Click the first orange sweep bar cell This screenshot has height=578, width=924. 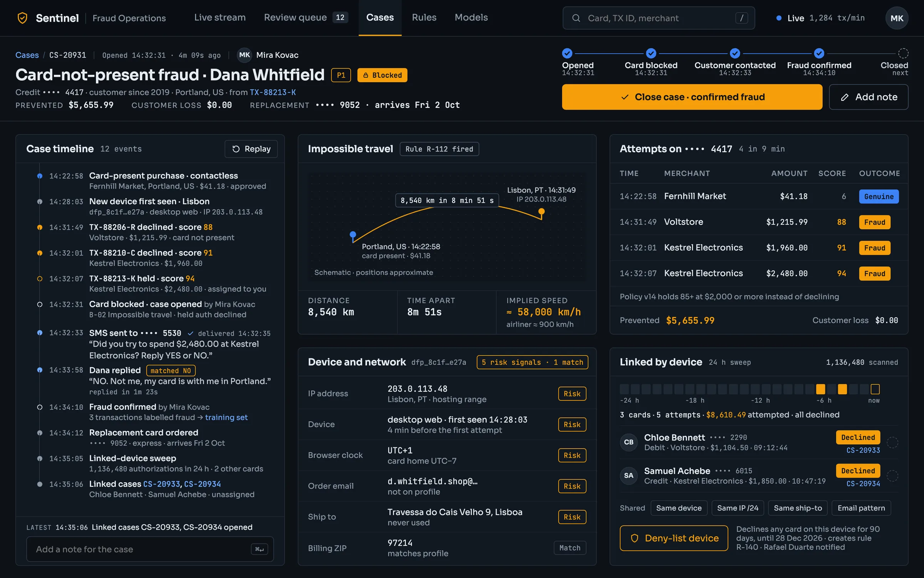point(820,389)
